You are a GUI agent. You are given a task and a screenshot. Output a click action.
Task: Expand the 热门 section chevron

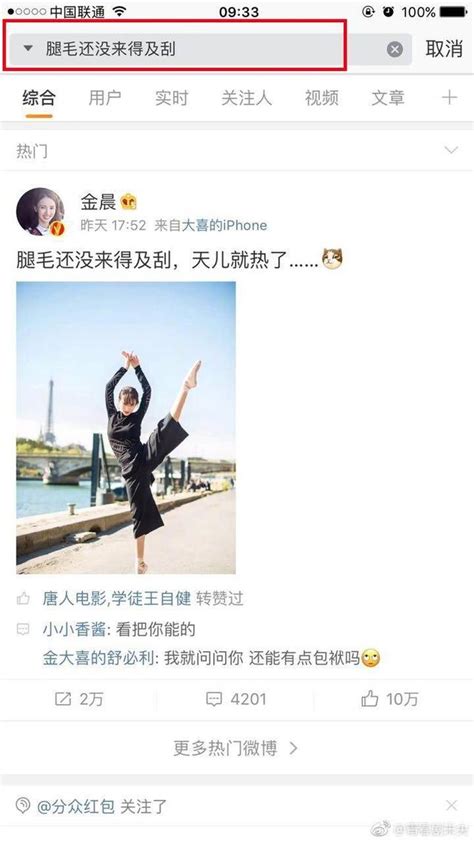point(451,150)
